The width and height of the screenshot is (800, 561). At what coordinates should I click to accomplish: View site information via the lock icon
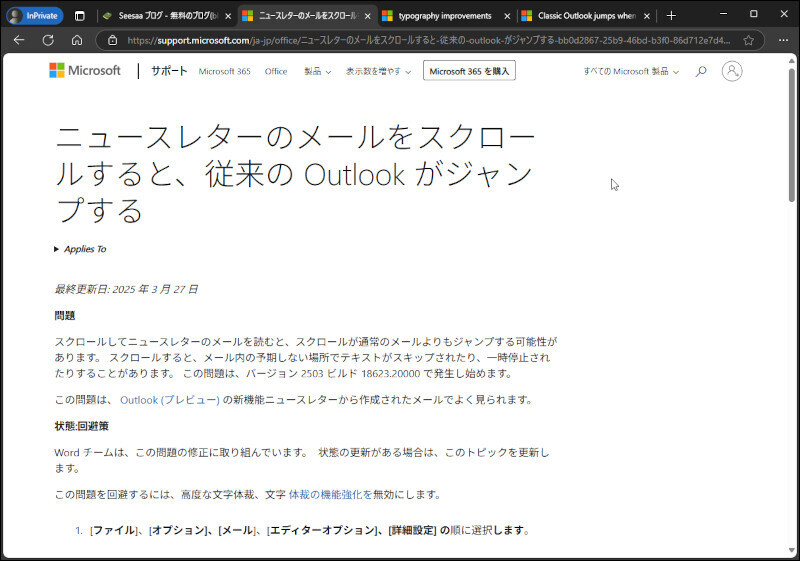click(x=113, y=40)
